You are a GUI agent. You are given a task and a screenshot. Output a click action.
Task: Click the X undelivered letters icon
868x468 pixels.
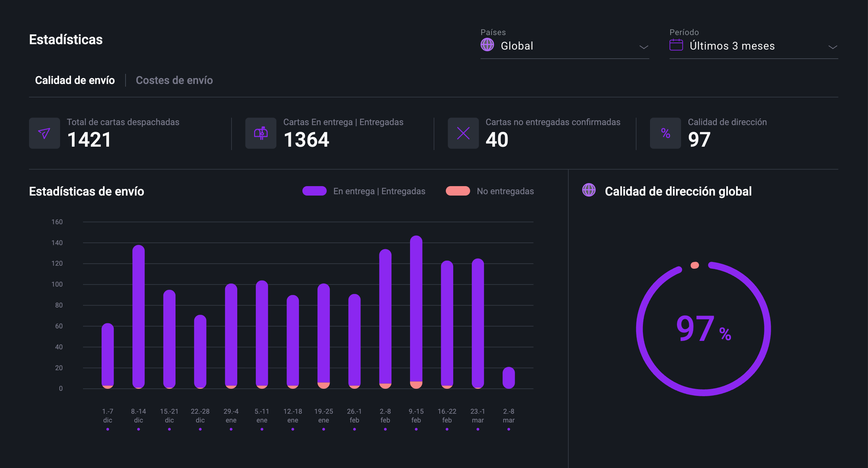click(463, 133)
